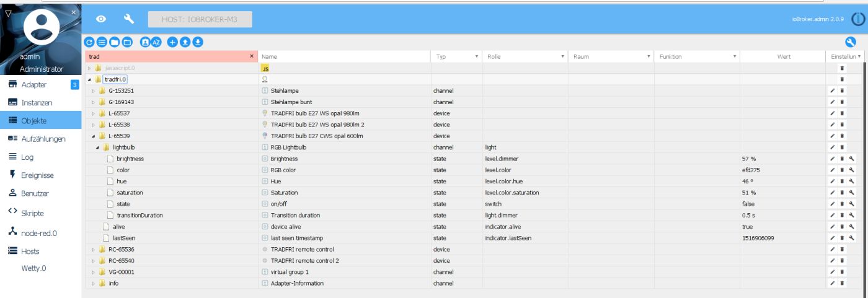Screen dimensions: 868x298
Task: Expand the G-153251 node
Action: point(94,91)
